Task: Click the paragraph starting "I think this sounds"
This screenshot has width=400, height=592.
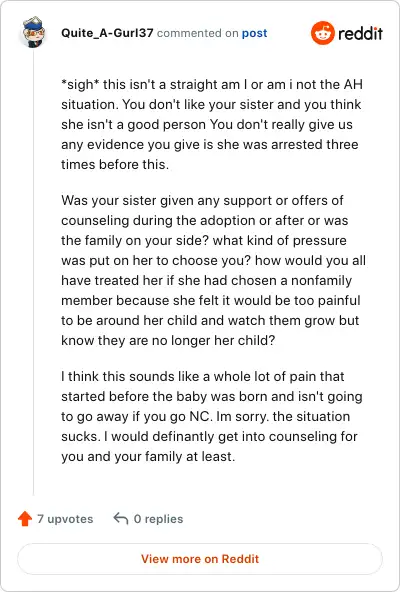Action: pos(212,416)
